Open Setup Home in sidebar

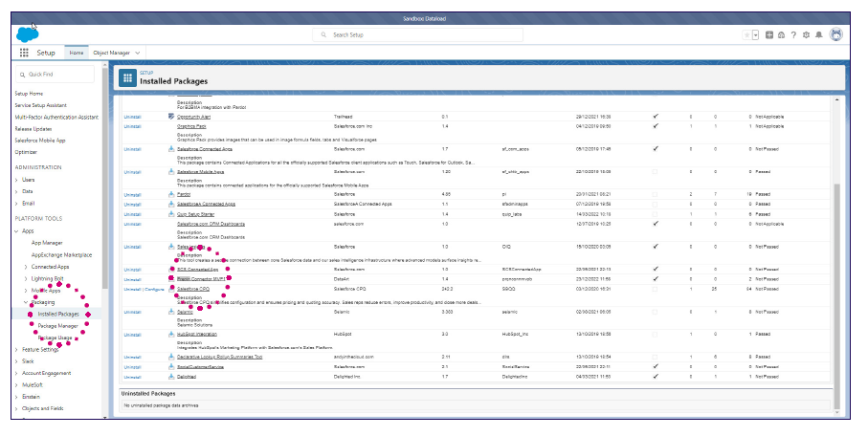click(29, 94)
